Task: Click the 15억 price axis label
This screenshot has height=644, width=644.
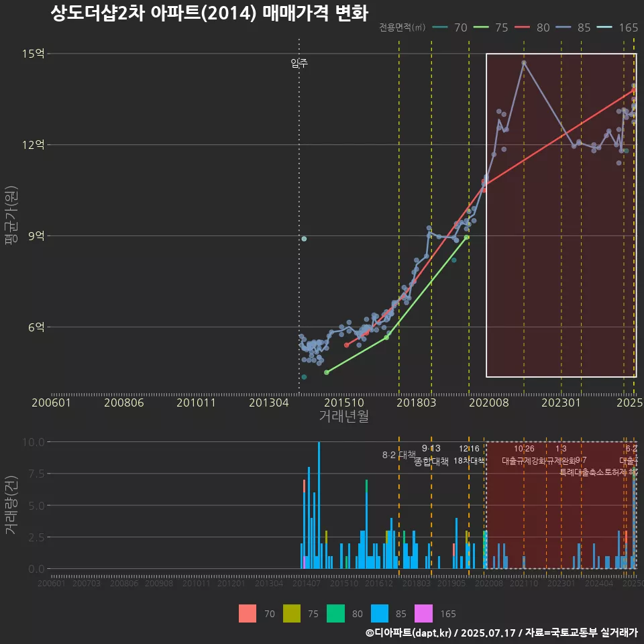Action: tap(34, 54)
